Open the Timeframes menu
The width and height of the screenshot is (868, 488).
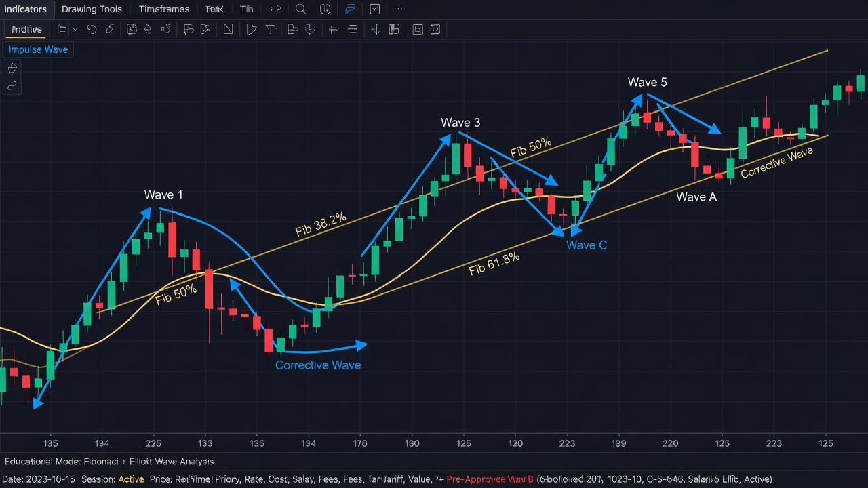164,9
